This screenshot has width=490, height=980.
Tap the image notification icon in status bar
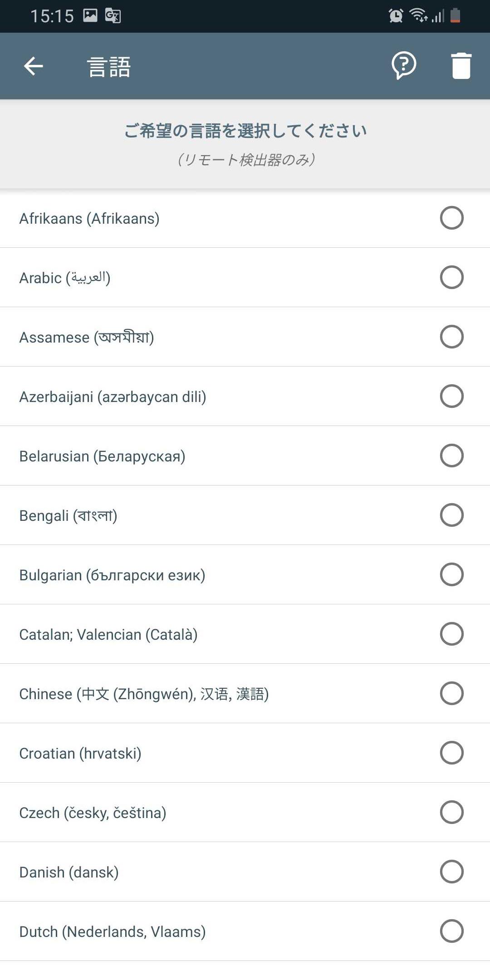[x=90, y=15]
